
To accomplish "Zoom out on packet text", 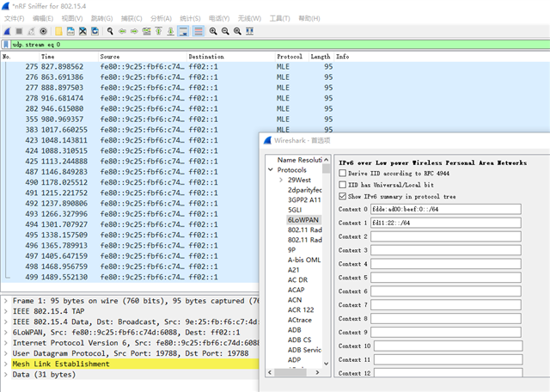I will coord(225,32).
